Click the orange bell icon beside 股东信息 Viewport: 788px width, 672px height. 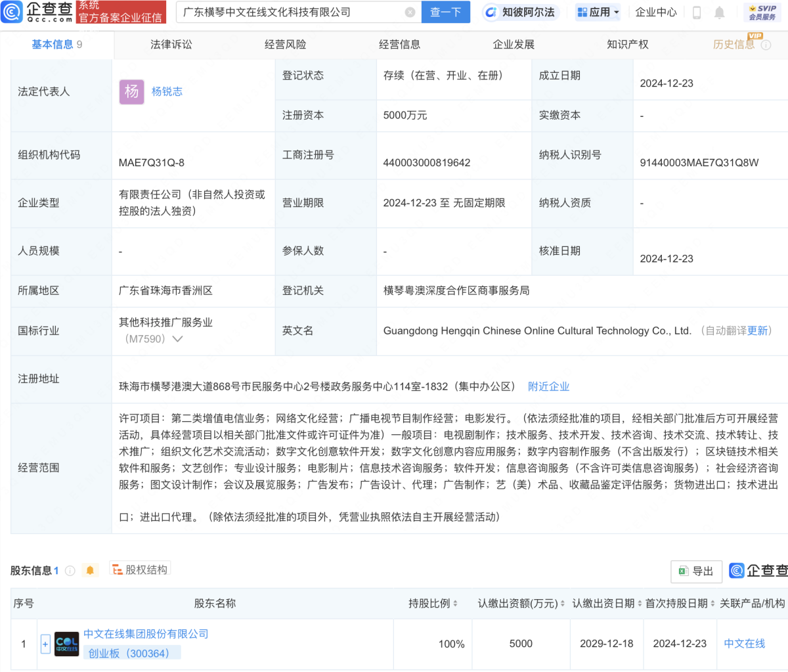(x=91, y=570)
